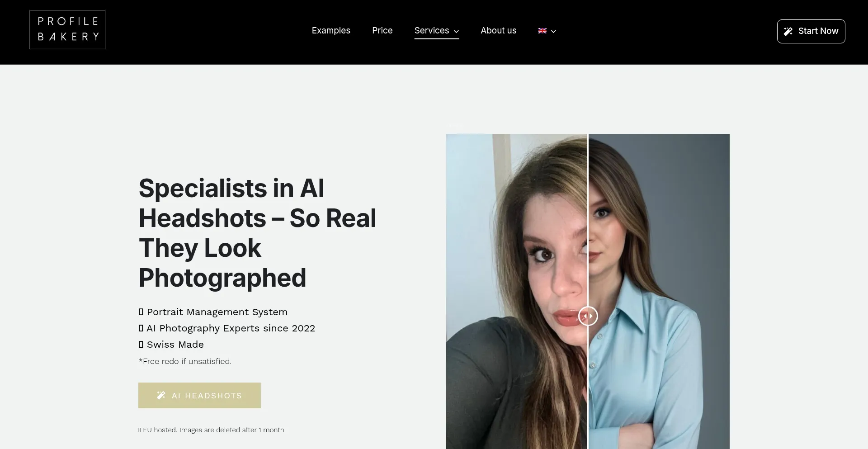Click the AI HEADSHOTS button

click(x=199, y=395)
